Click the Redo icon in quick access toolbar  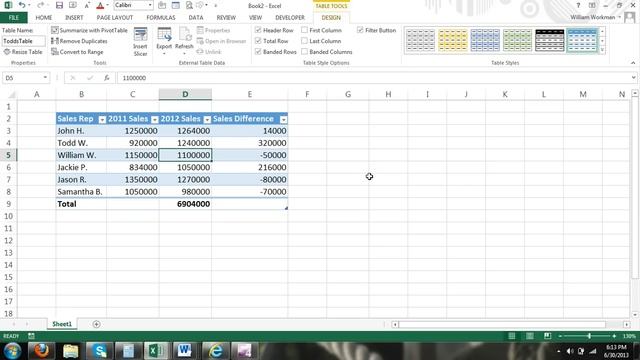40,5
